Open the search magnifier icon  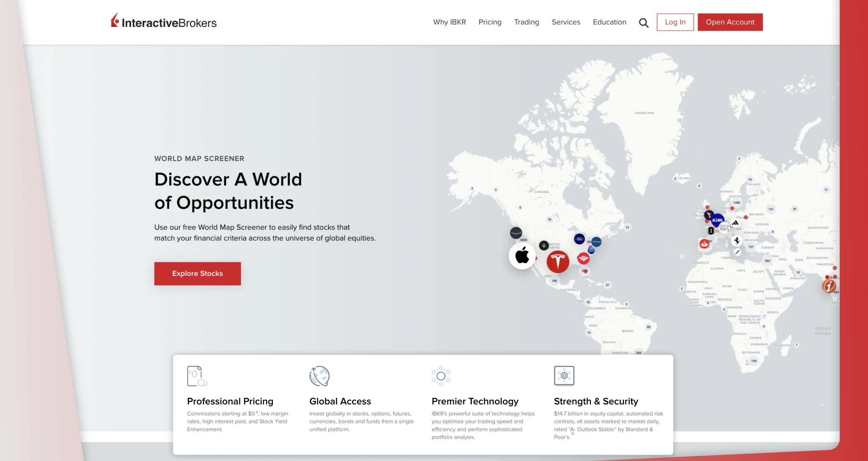644,22
